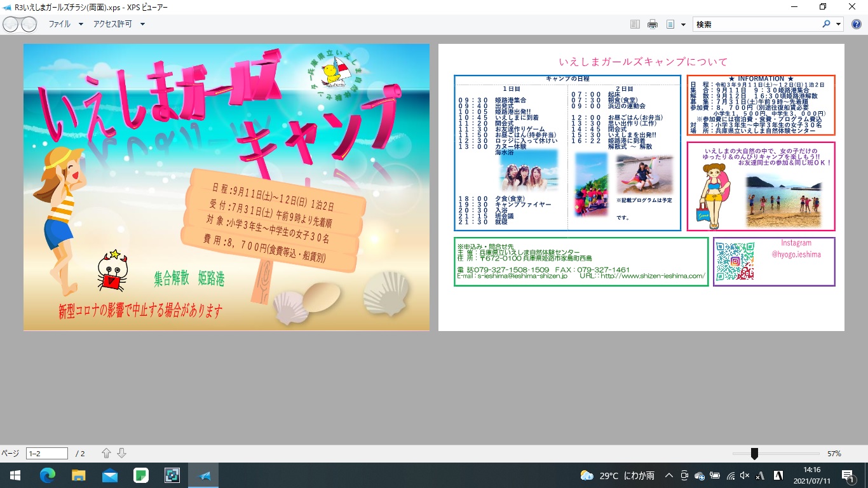868x488 pixels.
Task: Click the @hyogo.ieshima Instagram handle
Action: pyautogui.click(x=796, y=254)
